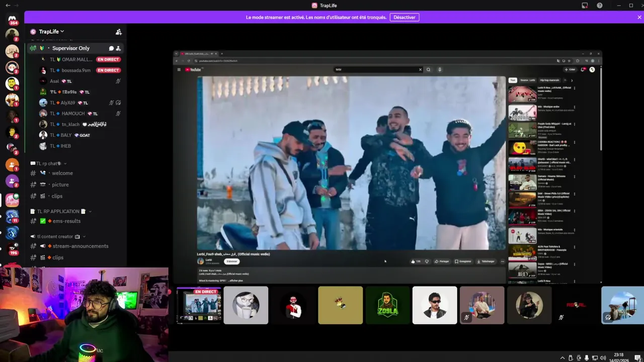644x362 pixels.
Task: Open chat icon on Supervisor Only channel
Action: 111,48
